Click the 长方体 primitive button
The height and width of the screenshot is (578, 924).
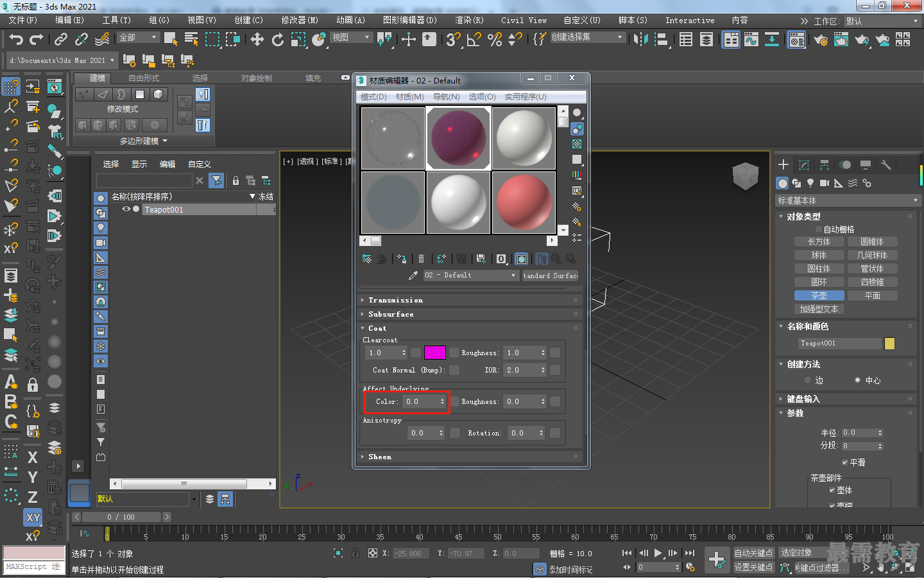point(819,242)
